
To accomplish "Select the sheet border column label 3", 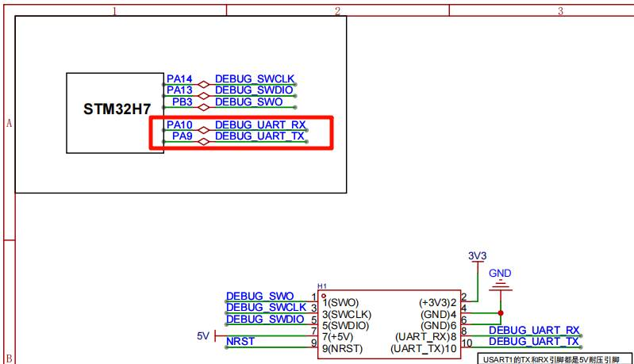I will click(x=560, y=11).
